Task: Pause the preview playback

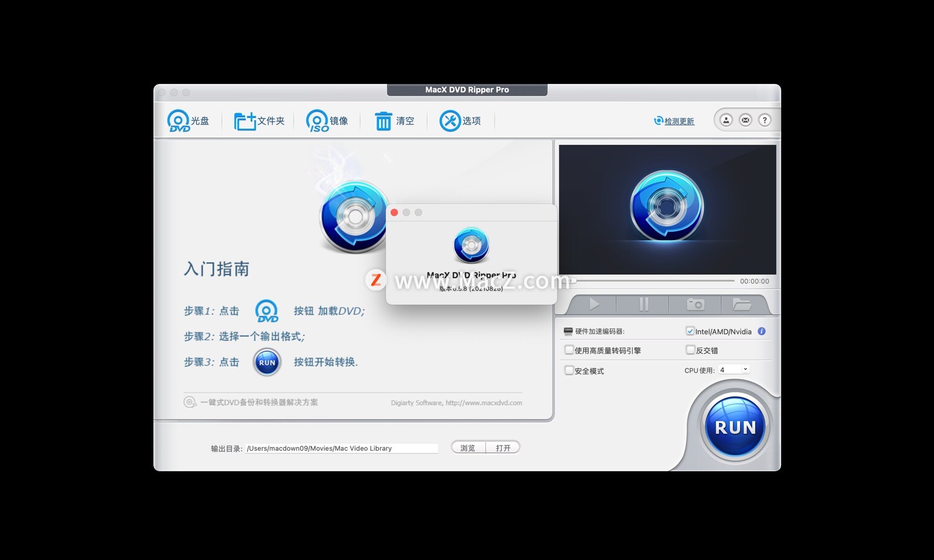Action: click(x=644, y=304)
